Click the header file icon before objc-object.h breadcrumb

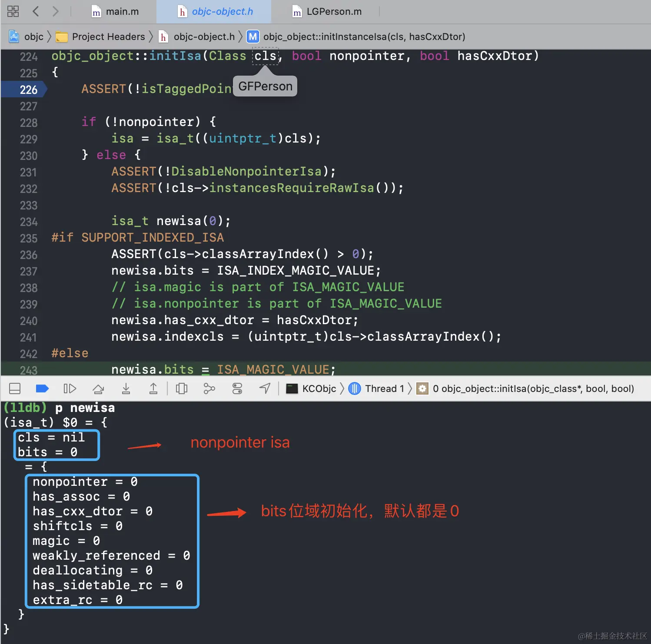click(x=163, y=37)
